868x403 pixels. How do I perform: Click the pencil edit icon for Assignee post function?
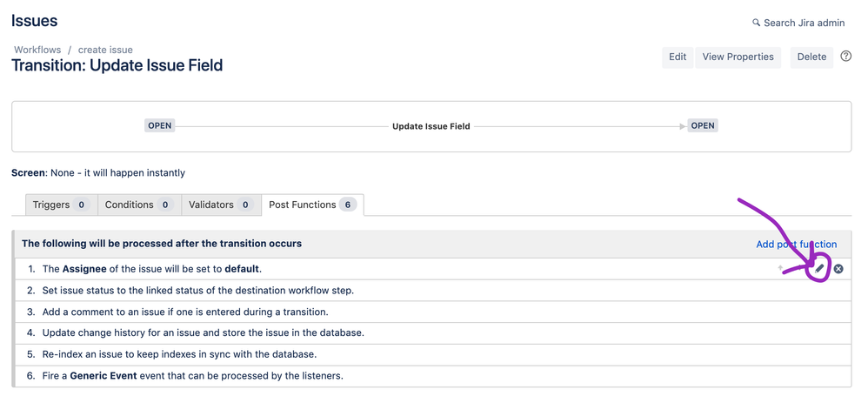(820, 269)
